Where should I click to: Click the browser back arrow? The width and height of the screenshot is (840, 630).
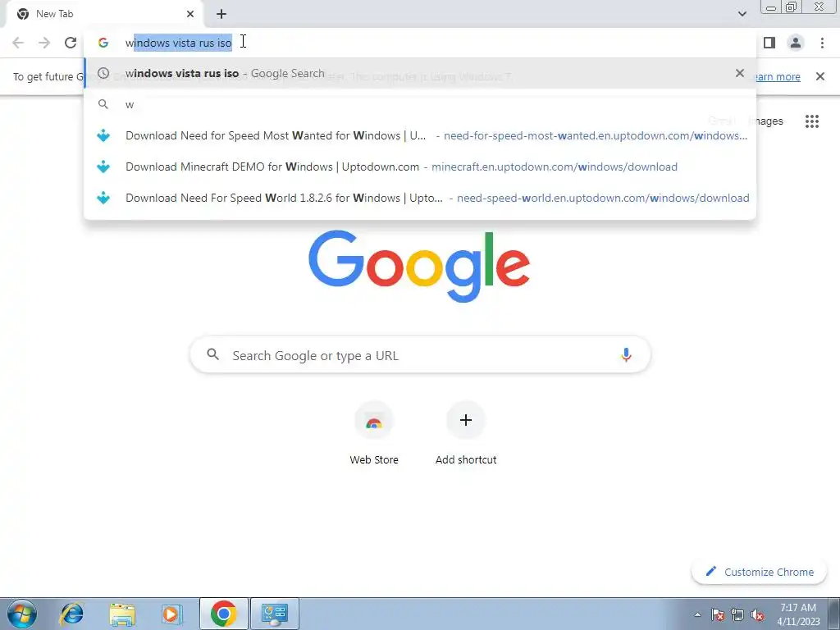pos(18,43)
